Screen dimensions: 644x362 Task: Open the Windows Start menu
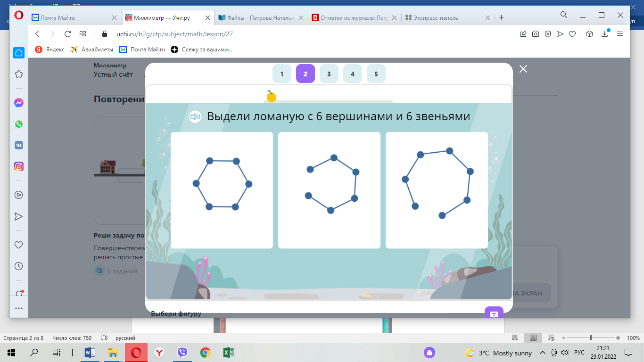11,353
